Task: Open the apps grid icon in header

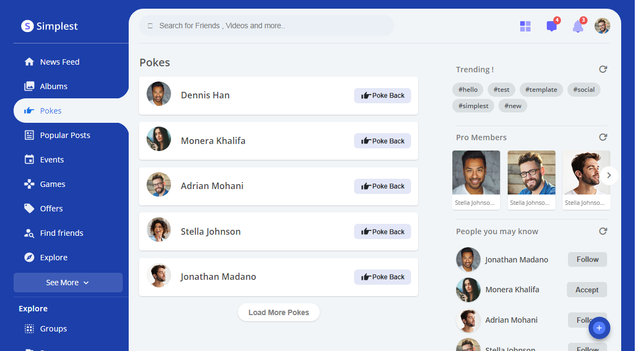Action: (525, 26)
